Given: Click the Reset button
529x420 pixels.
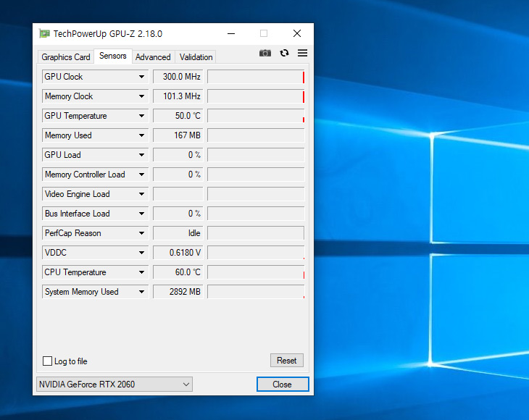Looking at the screenshot, I should (287, 361).
